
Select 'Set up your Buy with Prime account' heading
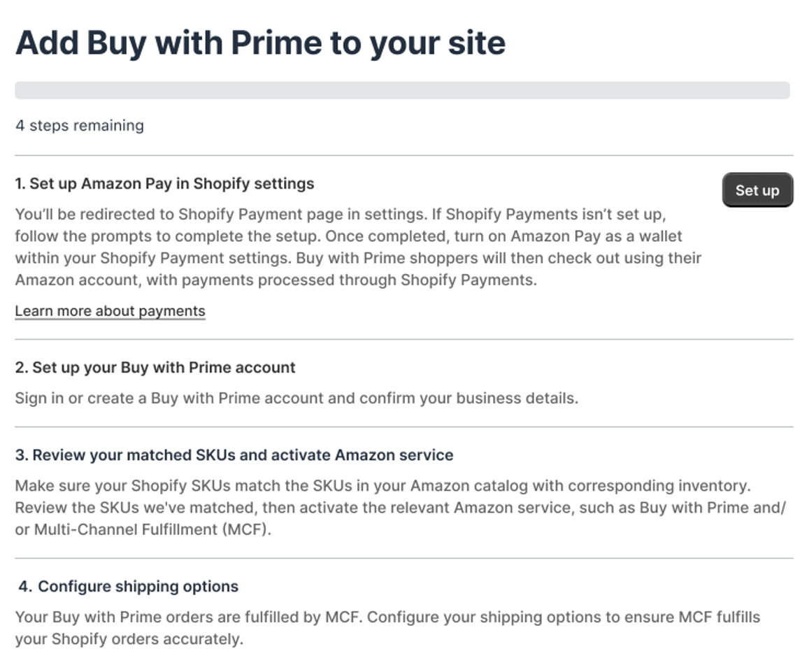tap(155, 368)
